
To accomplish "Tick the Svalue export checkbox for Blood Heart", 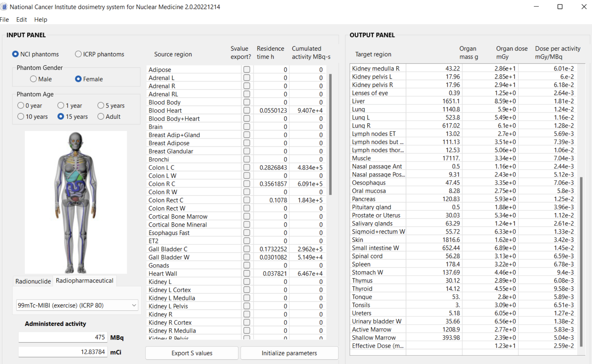I will 247,110.
